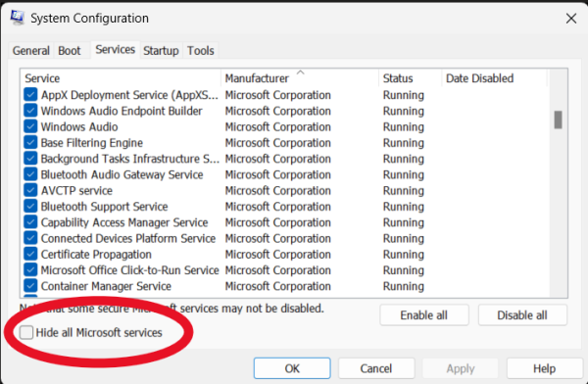Select Connected Devices Platform Service name

(x=127, y=238)
